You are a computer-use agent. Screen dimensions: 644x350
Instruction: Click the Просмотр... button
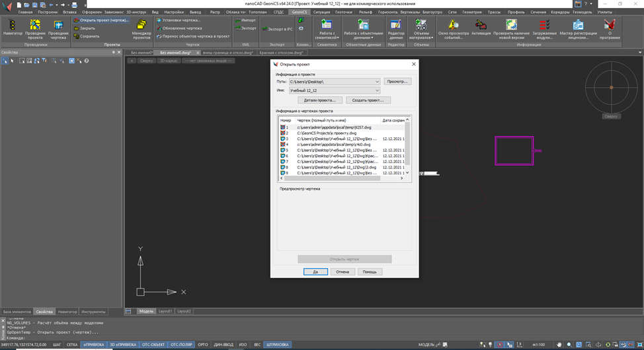pyautogui.click(x=397, y=82)
